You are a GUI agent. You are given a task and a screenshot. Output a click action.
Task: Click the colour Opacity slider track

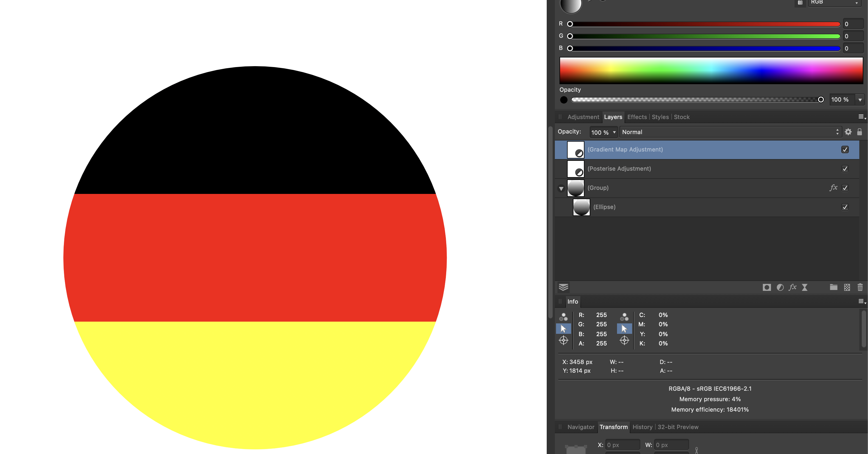pos(697,100)
